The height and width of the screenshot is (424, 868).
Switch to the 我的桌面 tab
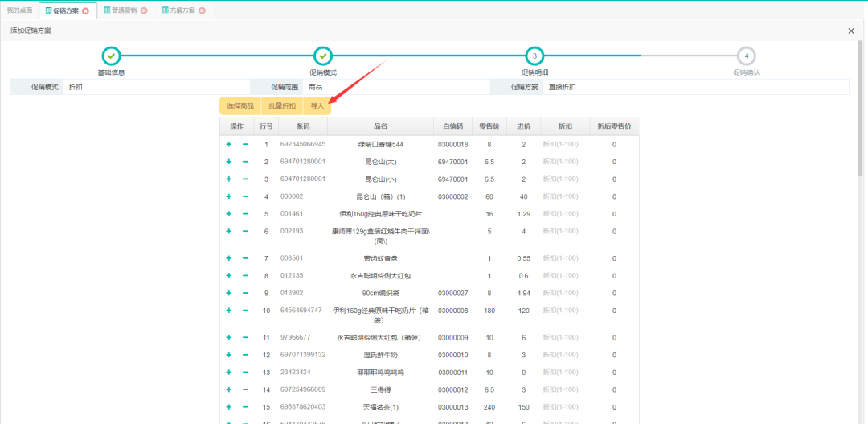pos(19,10)
